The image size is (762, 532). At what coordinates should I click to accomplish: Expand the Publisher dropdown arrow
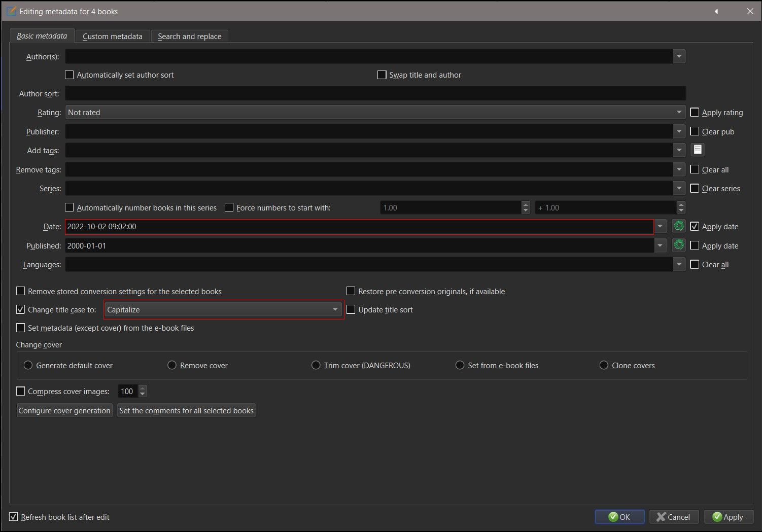point(679,131)
